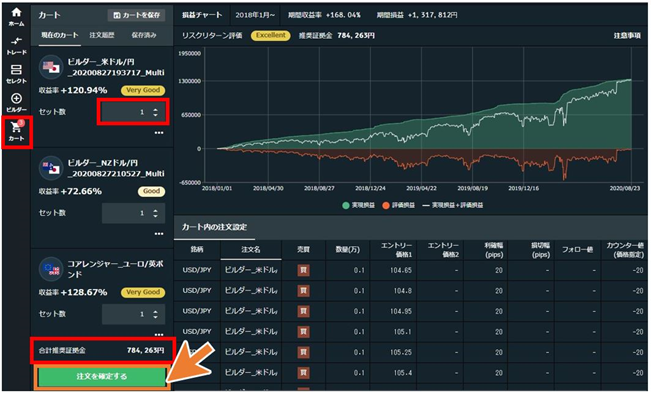Click the buy icon in the 105.1 row
Image resolution: width=651 pixels, height=393 pixels.
point(303,332)
